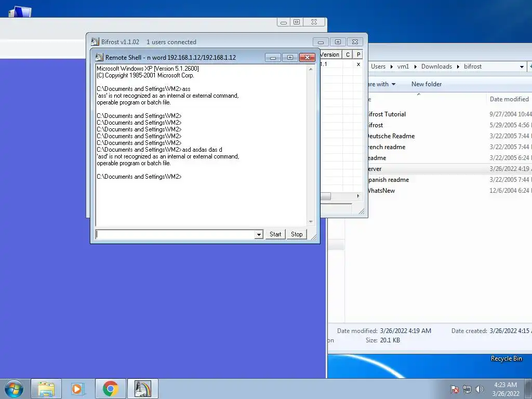Image resolution: width=532 pixels, height=399 pixels.
Task: Open Google Chrome from the taskbar
Action: (x=110, y=389)
